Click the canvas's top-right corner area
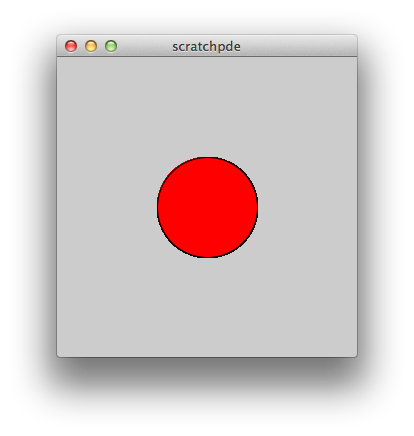 pos(348,66)
